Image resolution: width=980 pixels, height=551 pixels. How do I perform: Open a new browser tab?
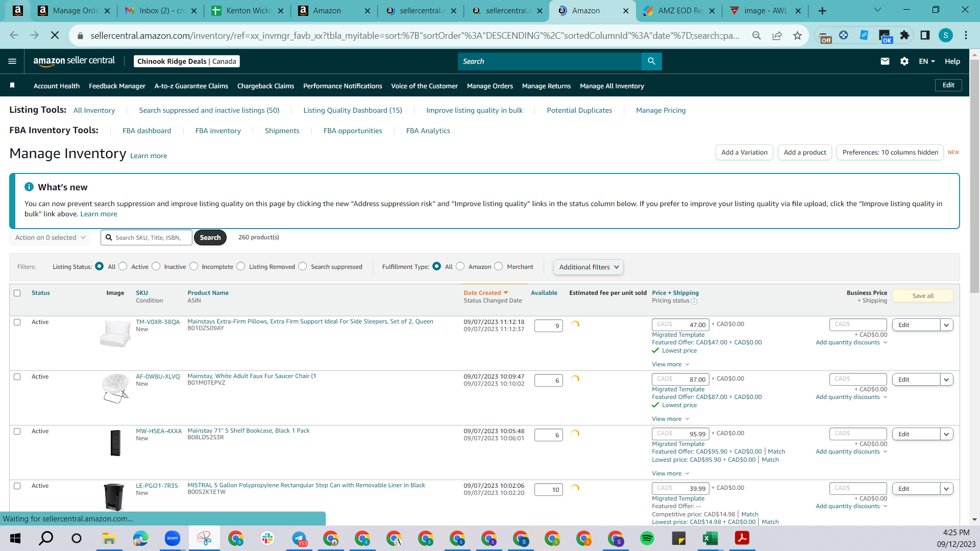[x=822, y=11]
